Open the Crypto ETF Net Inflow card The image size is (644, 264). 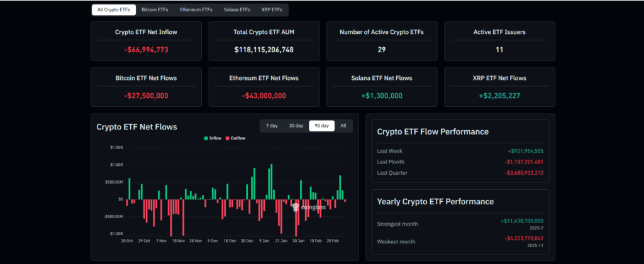[x=147, y=41]
